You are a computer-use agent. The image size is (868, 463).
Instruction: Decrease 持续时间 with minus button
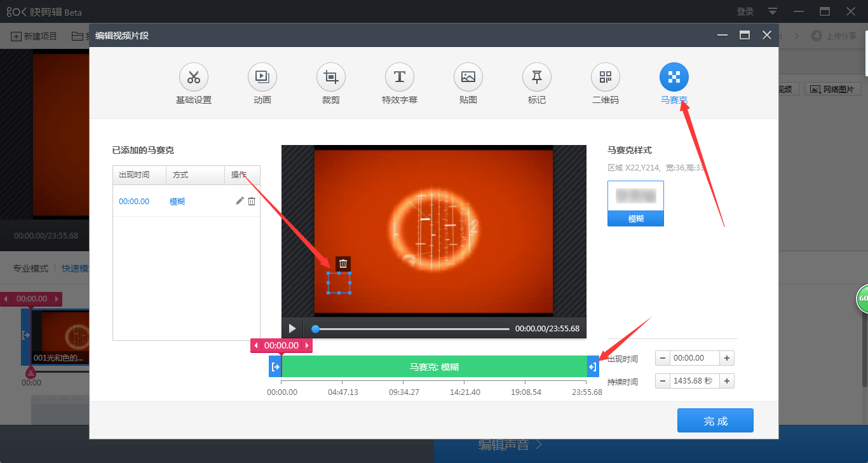(x=663, y=382)
